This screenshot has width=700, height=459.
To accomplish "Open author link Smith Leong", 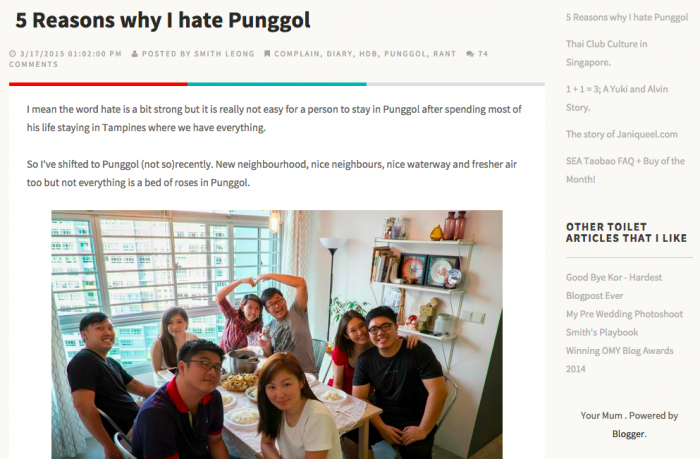I will tap(224, 54).
